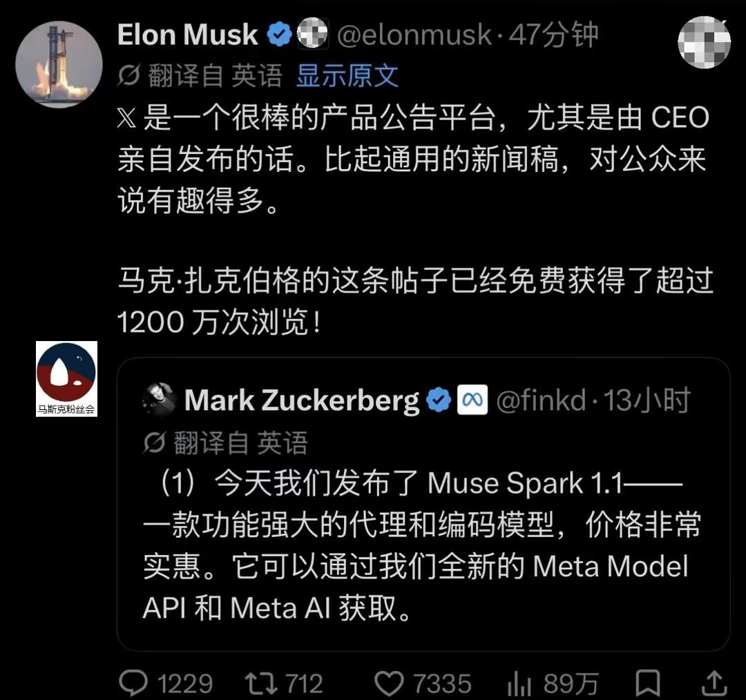746x700 pixels.
Task: Open the Meta affiliation badge icon
Action: coord(472,400)
